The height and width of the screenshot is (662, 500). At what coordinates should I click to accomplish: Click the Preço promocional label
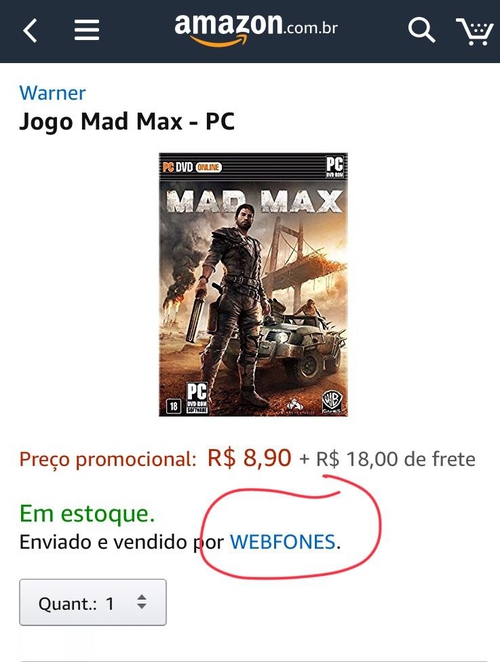coord(108,459)
